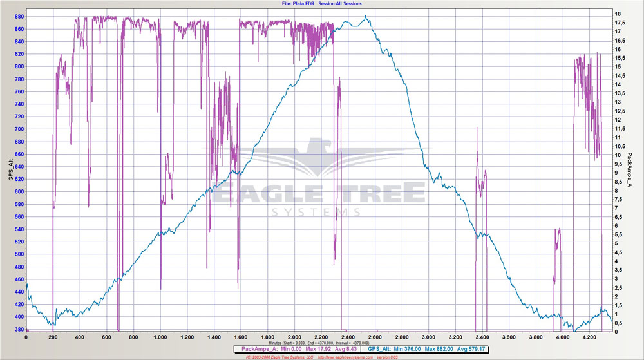Click the highest peak of the blue altitude curve

(x=366, y=16)
